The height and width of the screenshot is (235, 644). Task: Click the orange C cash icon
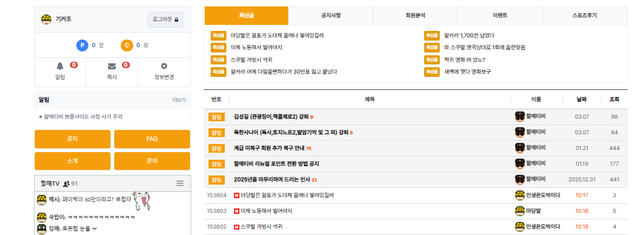click(127, 45)
